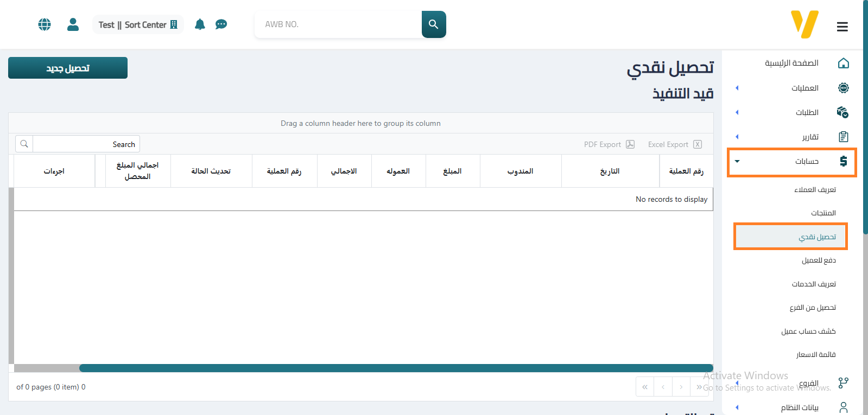Click the home icon in sidebar

click(x=843, y=63)
